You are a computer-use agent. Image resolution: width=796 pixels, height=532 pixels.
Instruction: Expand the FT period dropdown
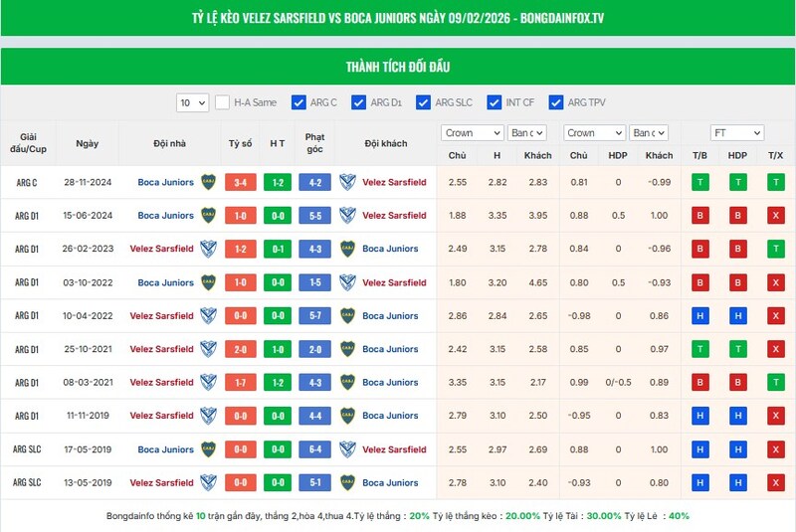point(736,133)
